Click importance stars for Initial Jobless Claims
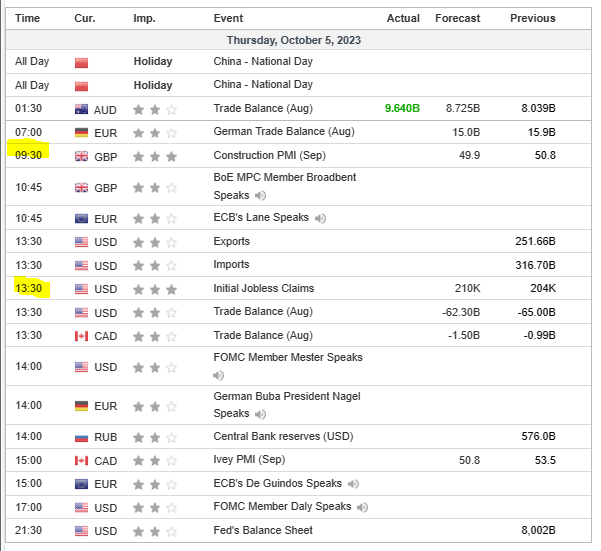This screenshot has width=601, height=551. pos(155,289)
